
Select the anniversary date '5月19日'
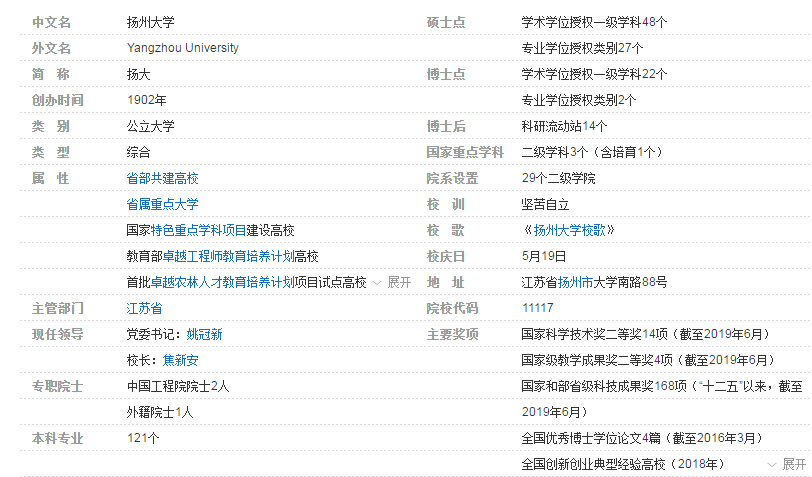[544, 256]
